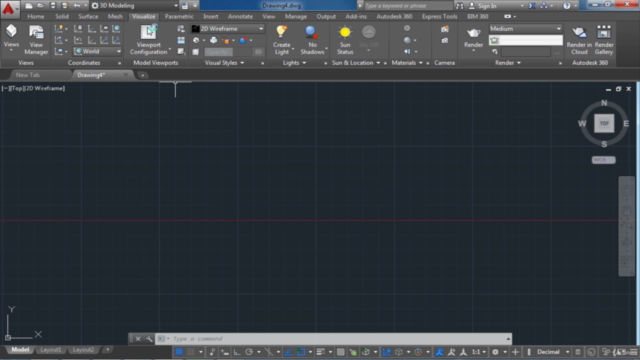Screen dimensions: 640x360
Task: Click the Autodesk Exchange X icon in title bar
Action: pyautogui.click(x=532, y=6)
